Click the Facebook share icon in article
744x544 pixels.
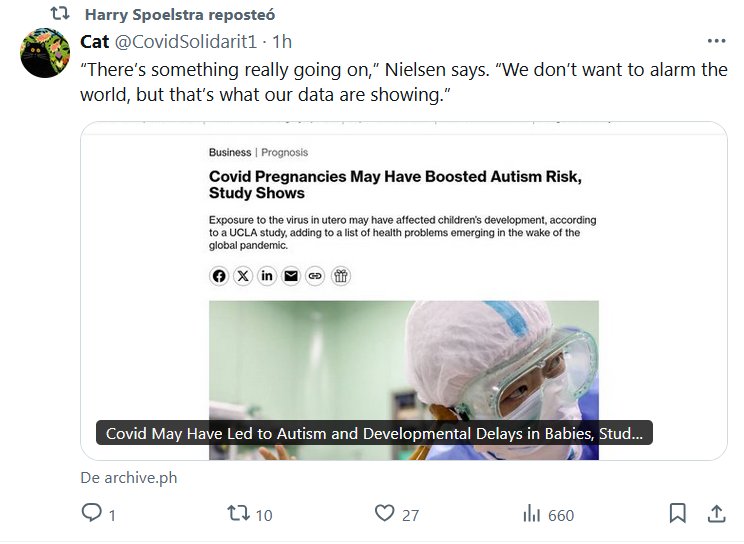coord(219,276)
